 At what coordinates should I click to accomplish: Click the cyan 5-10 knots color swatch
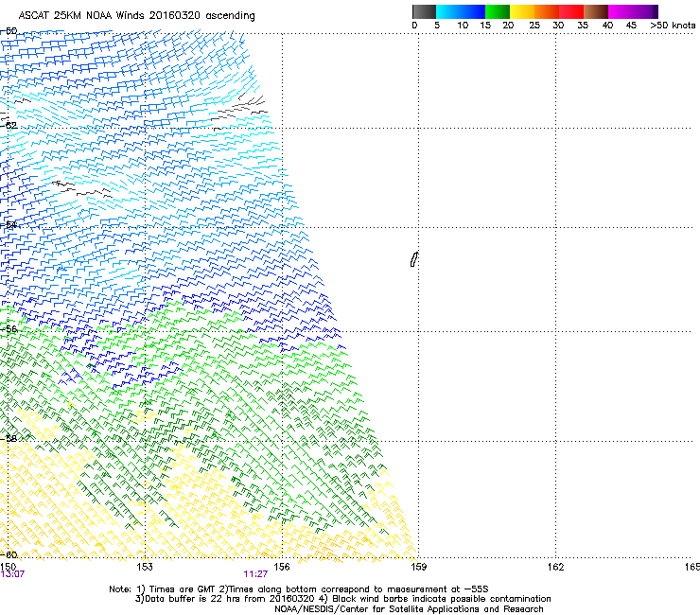[448, 11]
